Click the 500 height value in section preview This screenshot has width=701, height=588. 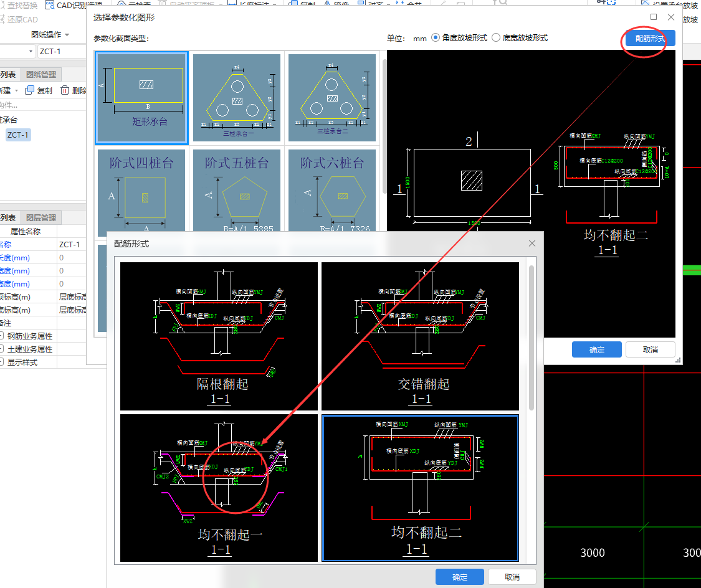pos(556,165)
